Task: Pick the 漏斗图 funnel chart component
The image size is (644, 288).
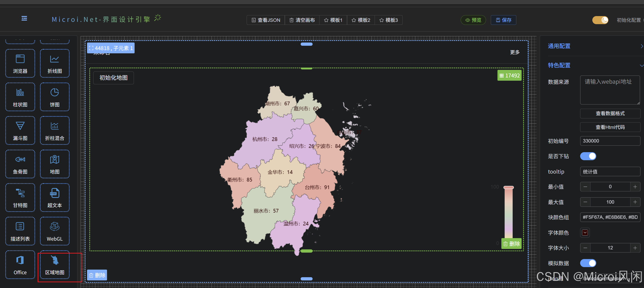Action: point(20,130)
